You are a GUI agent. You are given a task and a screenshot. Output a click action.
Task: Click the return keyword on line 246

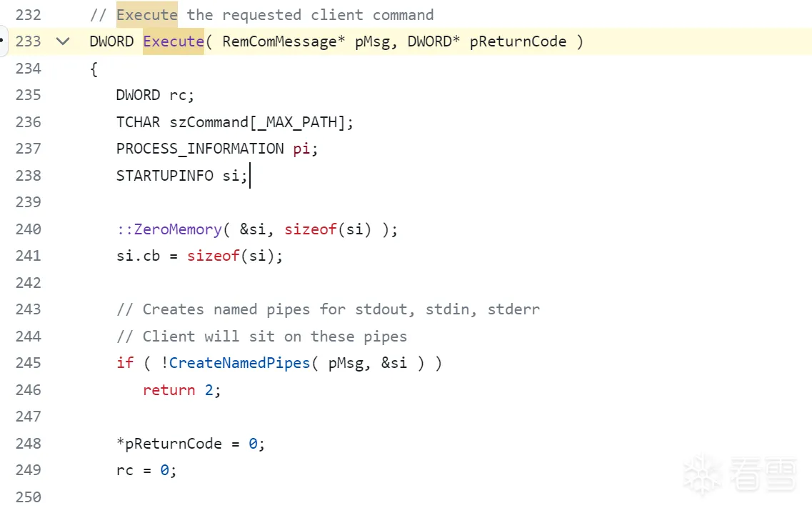coord(169,389)
